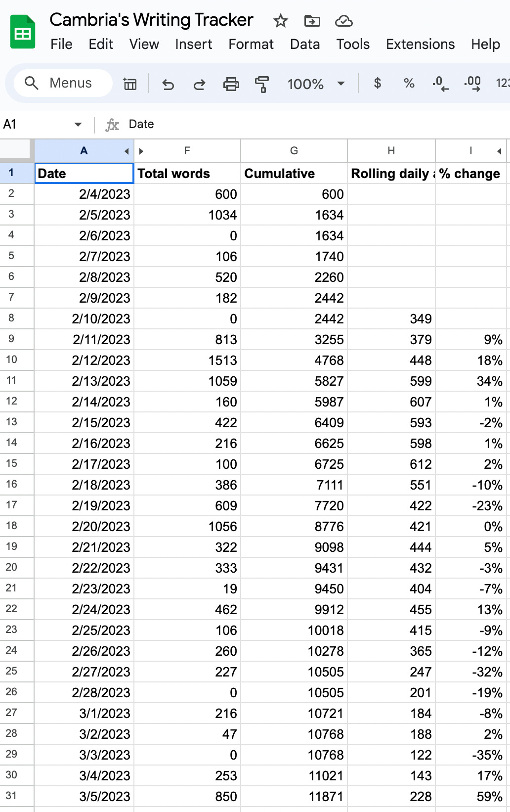This screenshot has height=812, width=510.
Task: Click the document title Cambria's Writing Tracker
Action: [151, 20]
